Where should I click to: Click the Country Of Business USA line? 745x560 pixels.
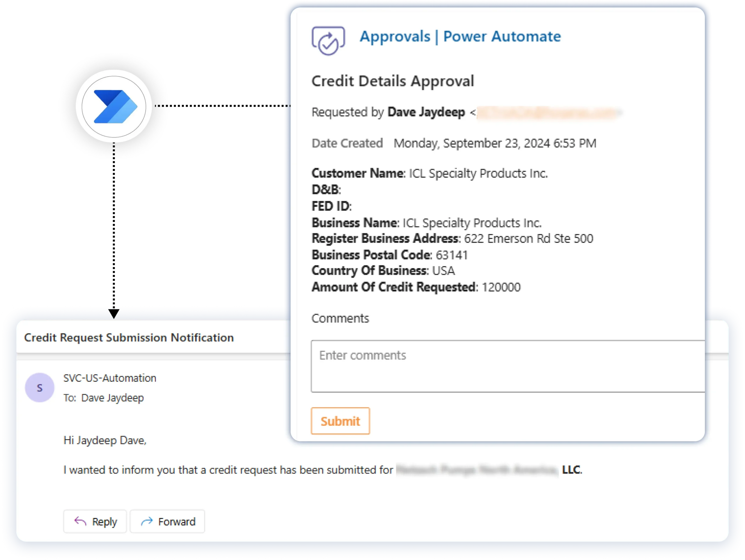[x=383, y=271]
